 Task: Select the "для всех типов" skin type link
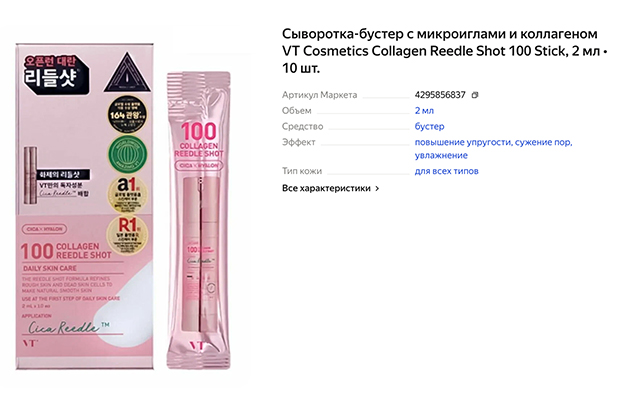[446, 171]
